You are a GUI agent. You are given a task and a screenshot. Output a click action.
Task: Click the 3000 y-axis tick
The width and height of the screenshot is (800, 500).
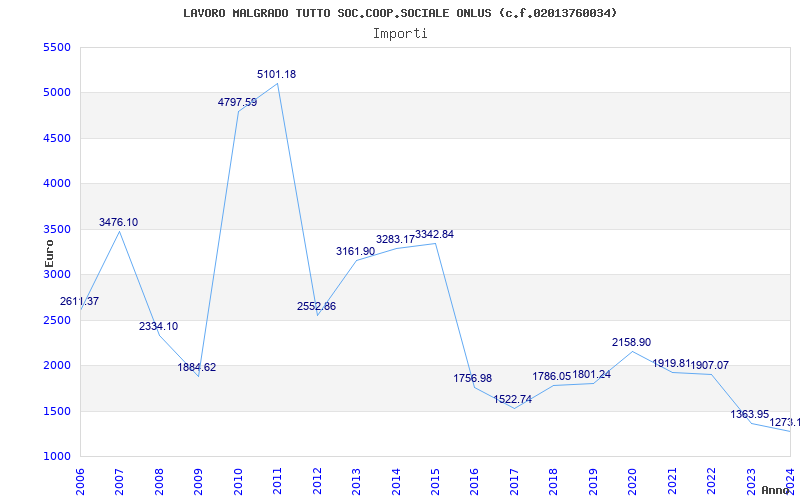pos(57,274)
